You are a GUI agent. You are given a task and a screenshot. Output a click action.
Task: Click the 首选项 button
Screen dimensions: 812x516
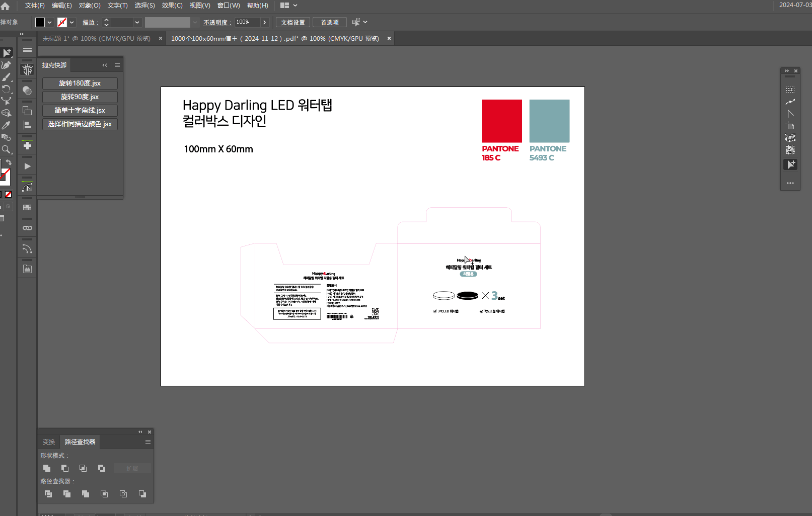[x=330, y=23]
